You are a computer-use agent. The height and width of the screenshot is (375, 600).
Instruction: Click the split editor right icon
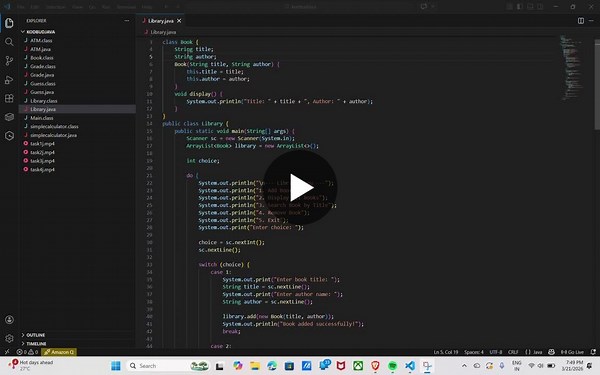tap(580, 21)
